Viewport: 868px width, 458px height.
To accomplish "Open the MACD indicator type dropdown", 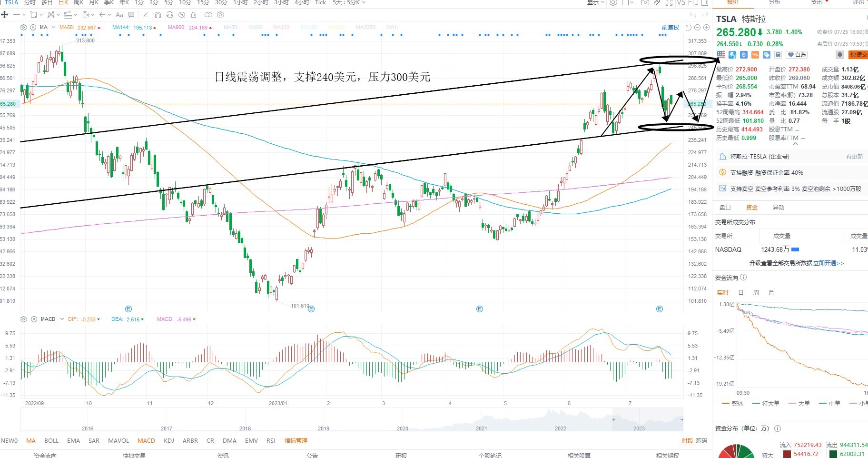I will (x=62, y=319).
